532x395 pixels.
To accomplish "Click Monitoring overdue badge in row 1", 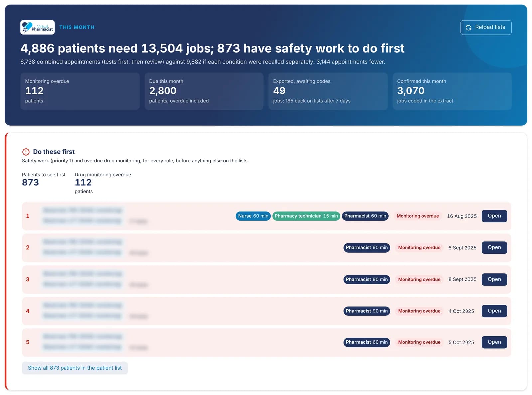I will click(x=418, y=216).
